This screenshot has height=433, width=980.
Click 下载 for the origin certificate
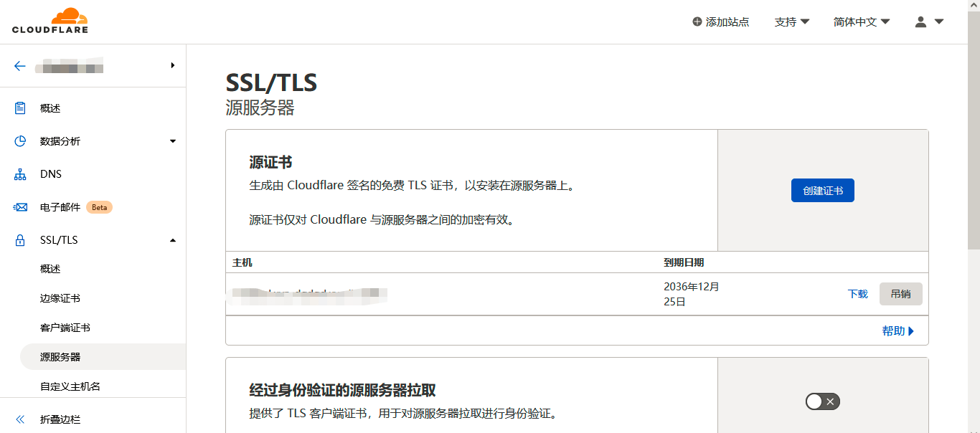(858, 294)
